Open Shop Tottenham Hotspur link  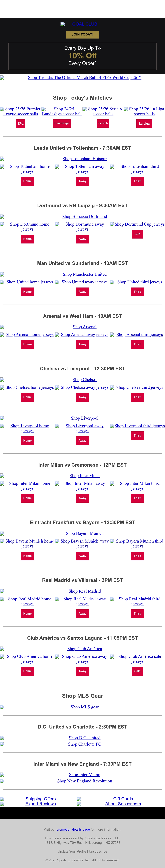(85, 159)
